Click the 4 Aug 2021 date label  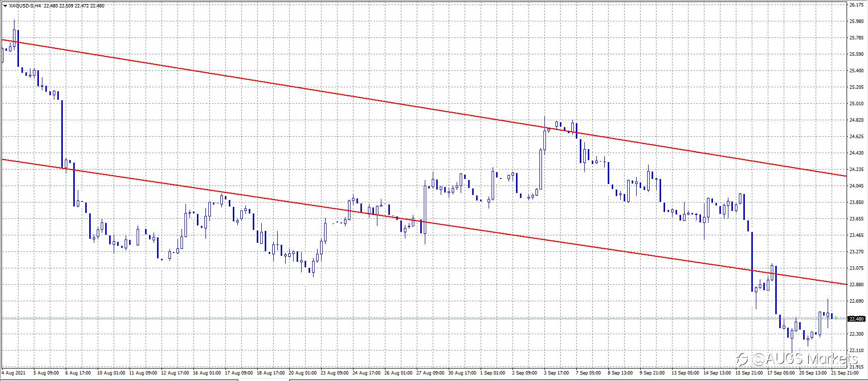14,373
